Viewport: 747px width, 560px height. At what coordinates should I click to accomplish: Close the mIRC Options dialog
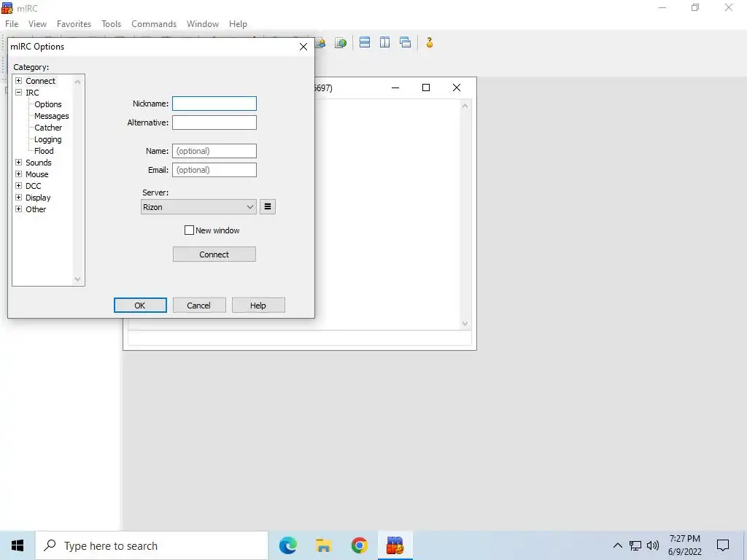[303, 47]
